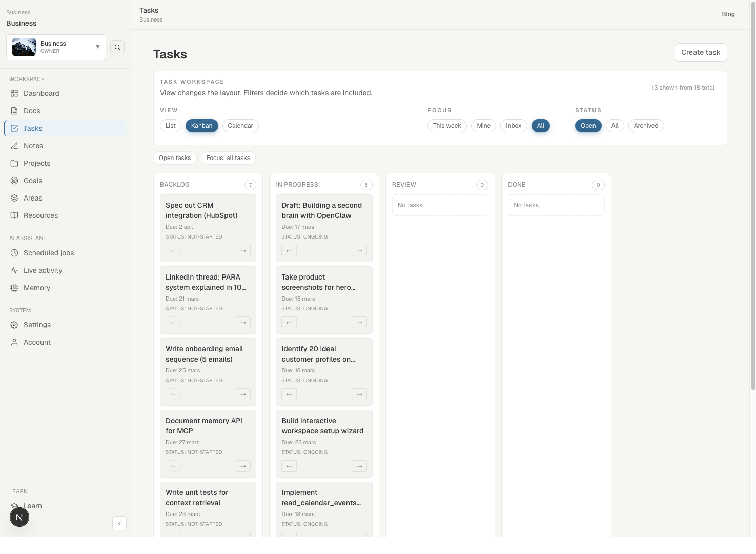Viewport: 756px width, 554px height.
Task: Switch to the Calendar view
Action: point(240,126)
